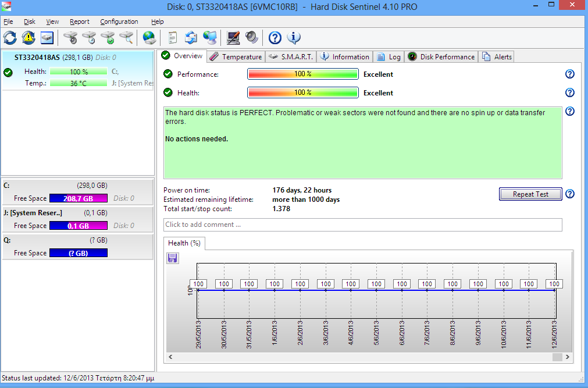Open the Configuration menu

119,22
